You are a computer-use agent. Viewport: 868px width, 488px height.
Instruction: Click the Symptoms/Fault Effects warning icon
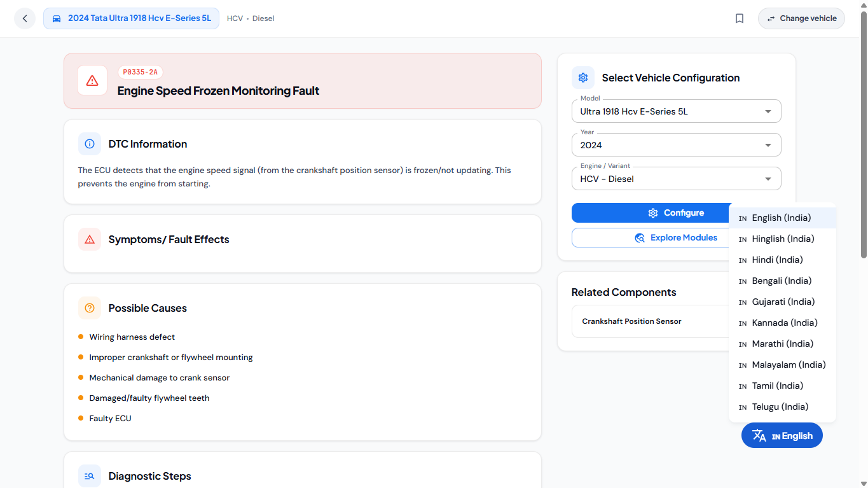click(x=90, y=239)
